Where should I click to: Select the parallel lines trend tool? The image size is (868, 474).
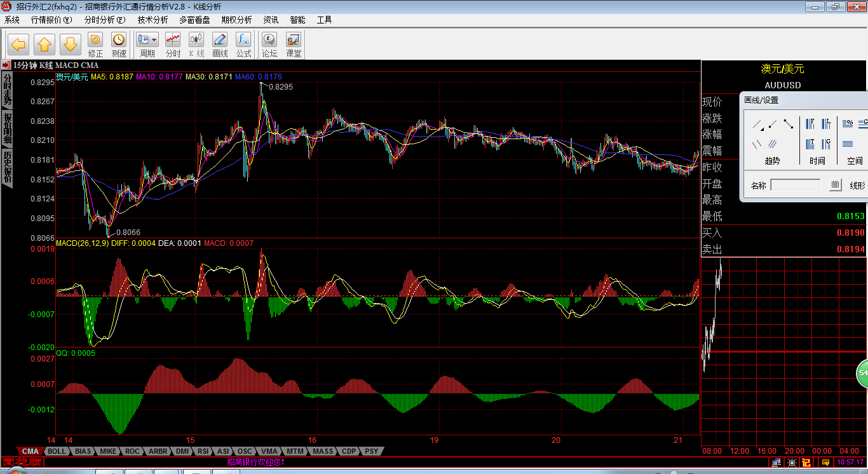coord(773,144)
